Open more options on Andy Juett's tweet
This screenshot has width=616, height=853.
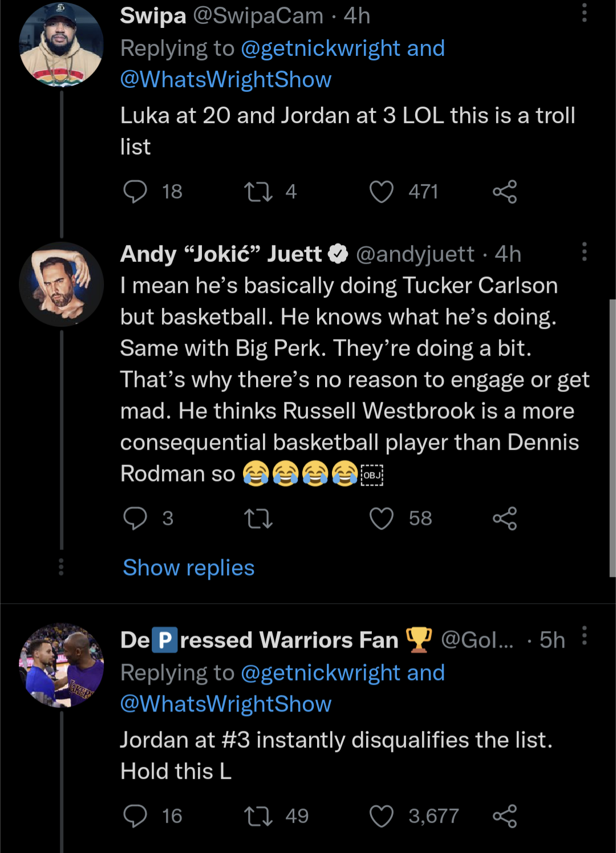[x=584, y=252]
